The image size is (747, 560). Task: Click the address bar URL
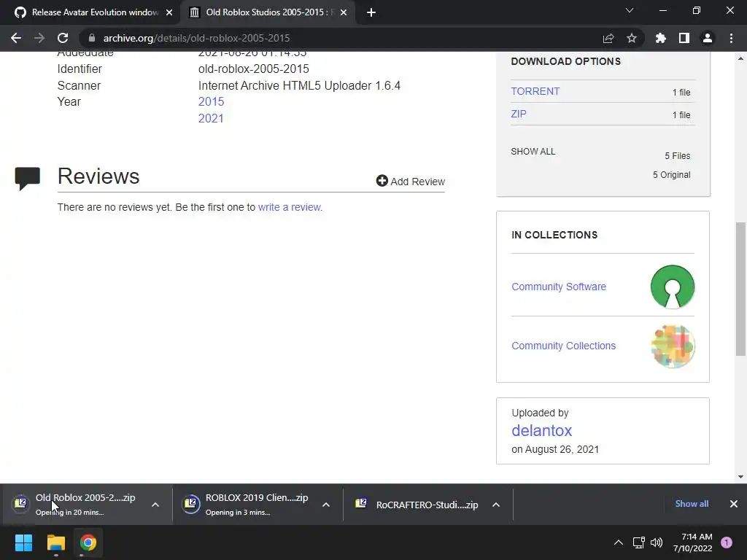(x=196, y=38)
